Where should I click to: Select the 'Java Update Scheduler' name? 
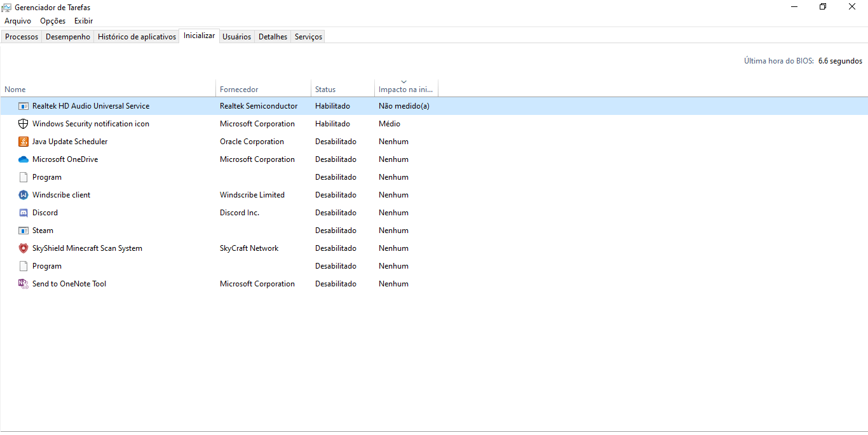pos(70,142)
